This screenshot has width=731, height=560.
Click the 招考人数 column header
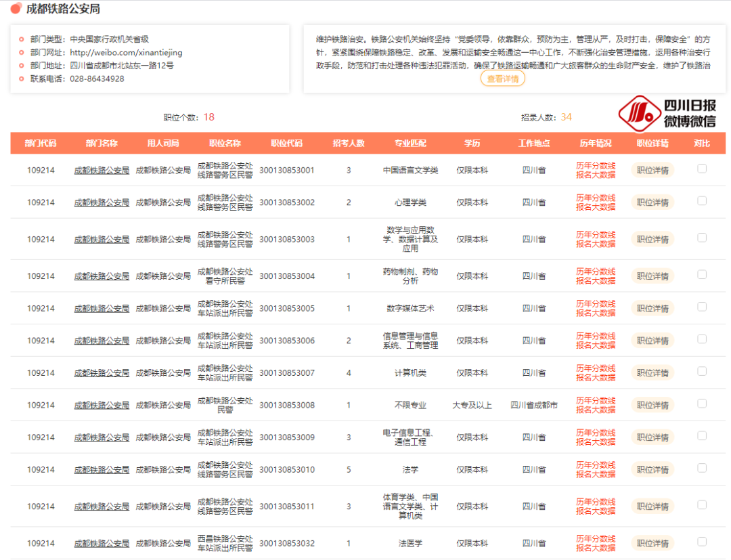click(349, 144)
